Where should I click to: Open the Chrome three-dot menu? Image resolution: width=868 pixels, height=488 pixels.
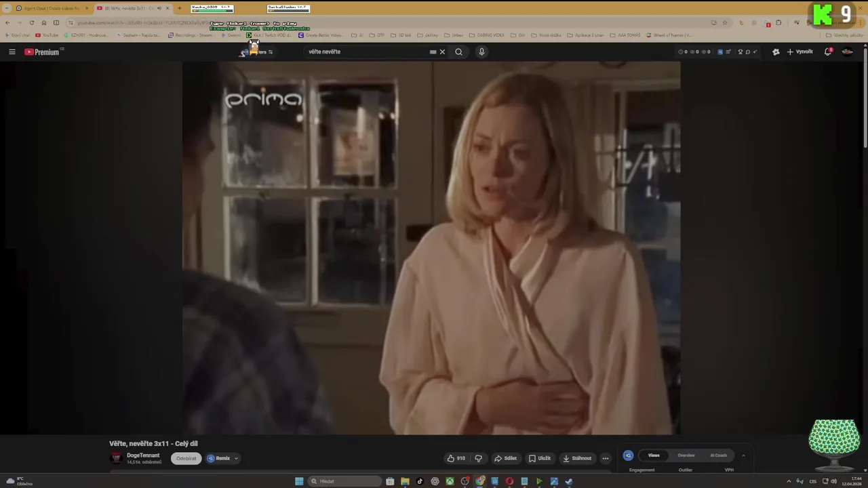(x=862, y=22)
